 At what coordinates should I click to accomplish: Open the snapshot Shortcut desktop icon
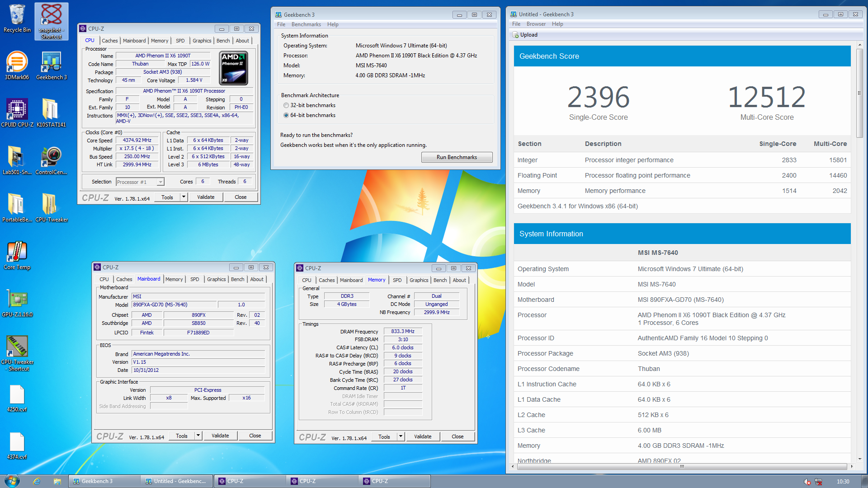[52, 21]
